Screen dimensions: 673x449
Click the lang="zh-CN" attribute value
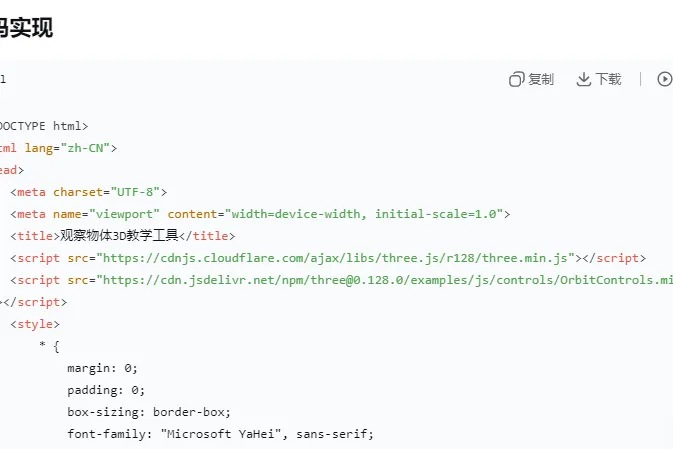point(92,148)
